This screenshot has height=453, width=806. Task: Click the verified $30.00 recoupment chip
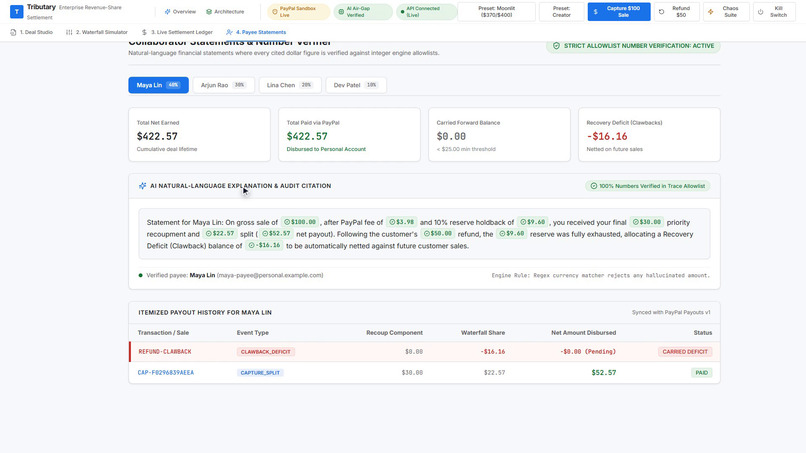tap(647, 222)
